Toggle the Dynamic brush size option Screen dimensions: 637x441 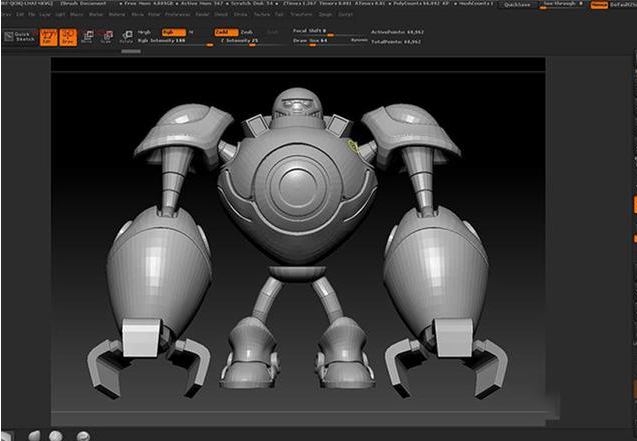pyautogui.click(x=359, y=40)
